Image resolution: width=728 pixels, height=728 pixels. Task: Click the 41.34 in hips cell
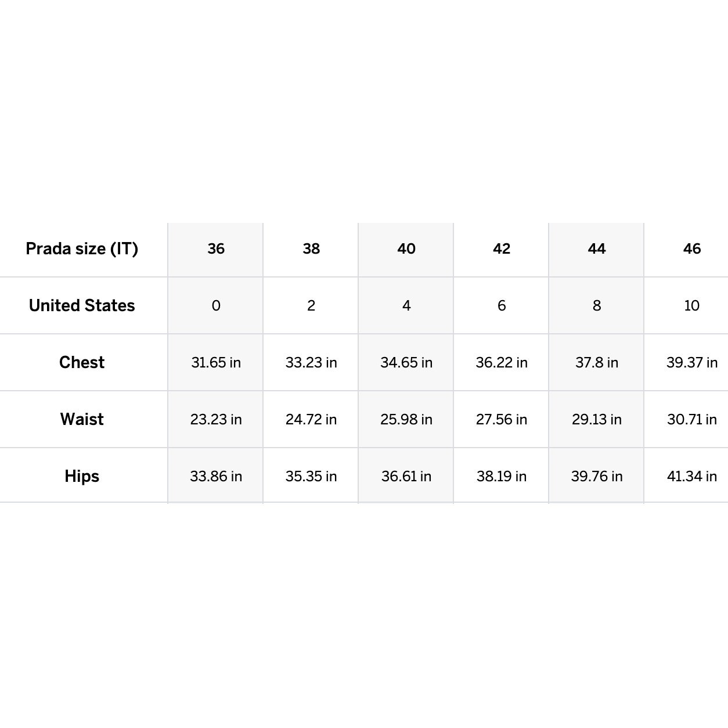coord(692,476)
